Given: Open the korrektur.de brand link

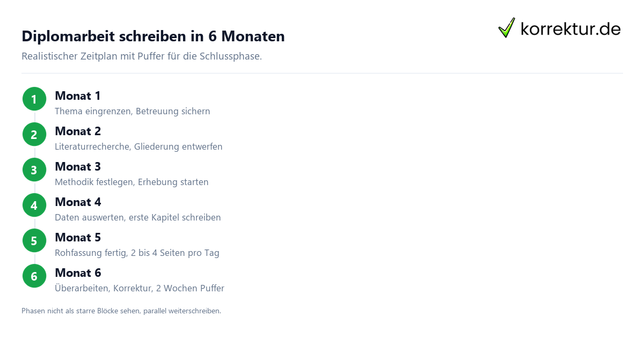Looking at the screenshot, I should (560, 28).
